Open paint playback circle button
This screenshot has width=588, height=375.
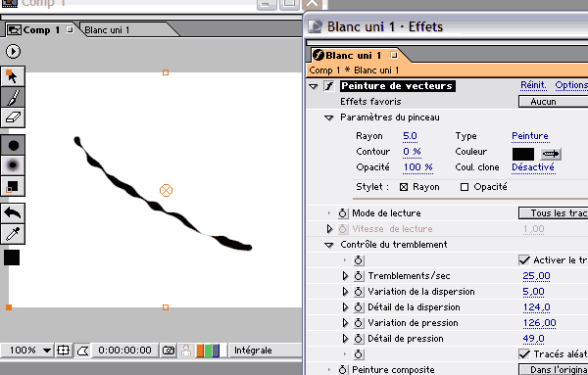13,51
